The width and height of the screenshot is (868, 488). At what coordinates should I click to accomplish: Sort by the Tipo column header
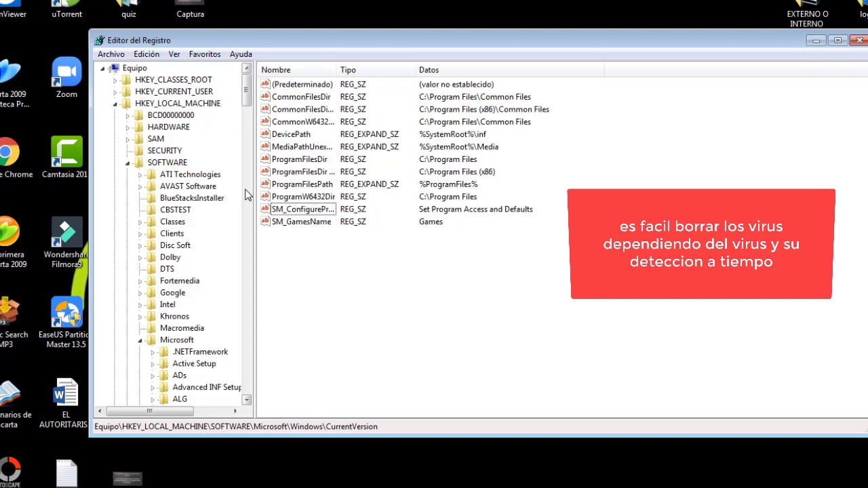(375, 70)
